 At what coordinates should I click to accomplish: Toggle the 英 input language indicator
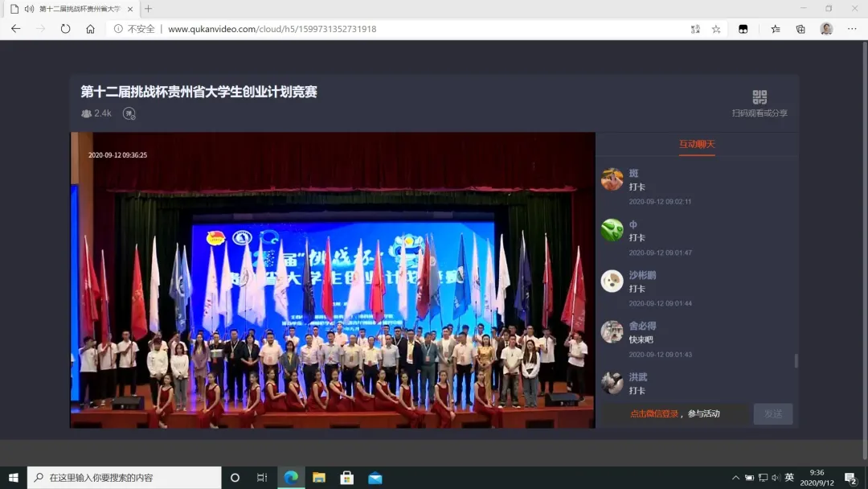click(x=789, y=478)
